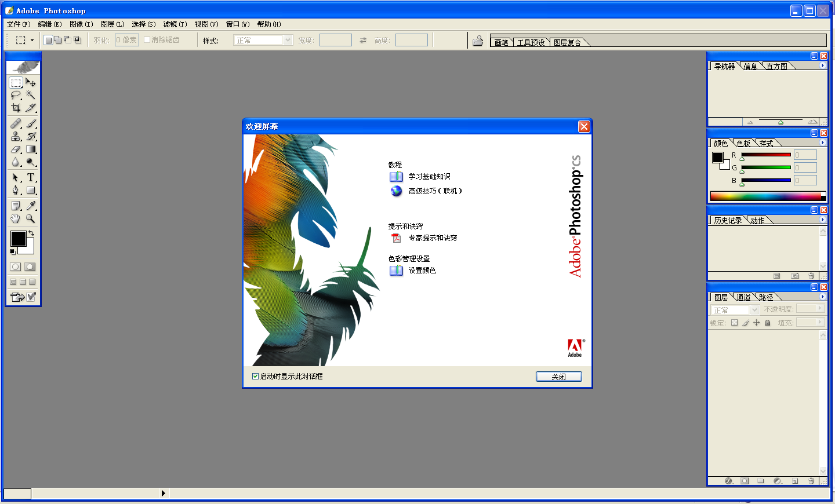Open Color panel flyout menu arrow
Viewport: 835px width, 504px height.
pyautogui.click(x=823, y=143)
